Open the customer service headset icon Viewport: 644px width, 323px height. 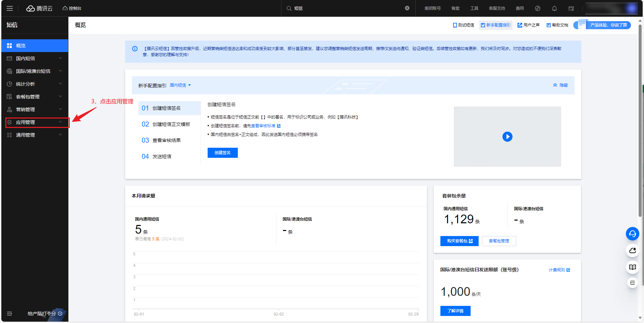(633, 234)
